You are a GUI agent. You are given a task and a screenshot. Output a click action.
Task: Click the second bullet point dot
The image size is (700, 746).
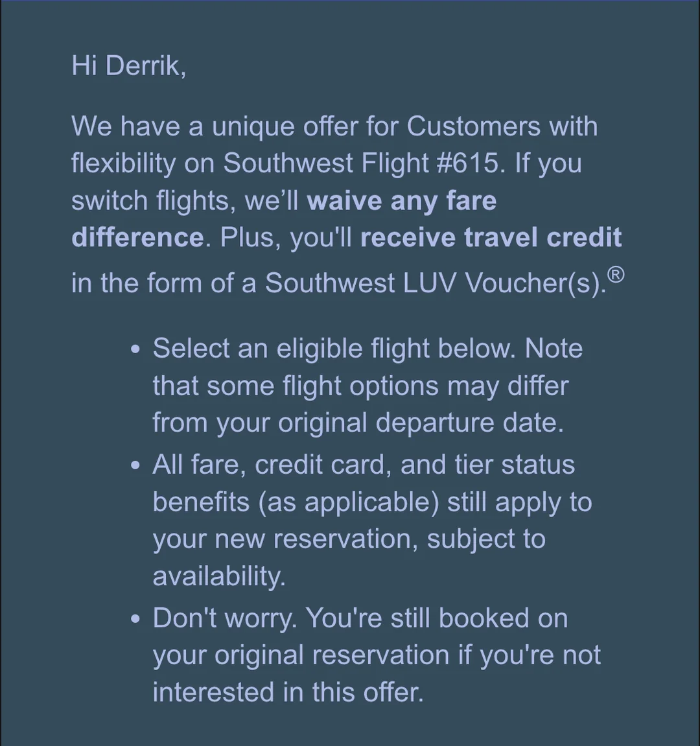tap(135, 466)
